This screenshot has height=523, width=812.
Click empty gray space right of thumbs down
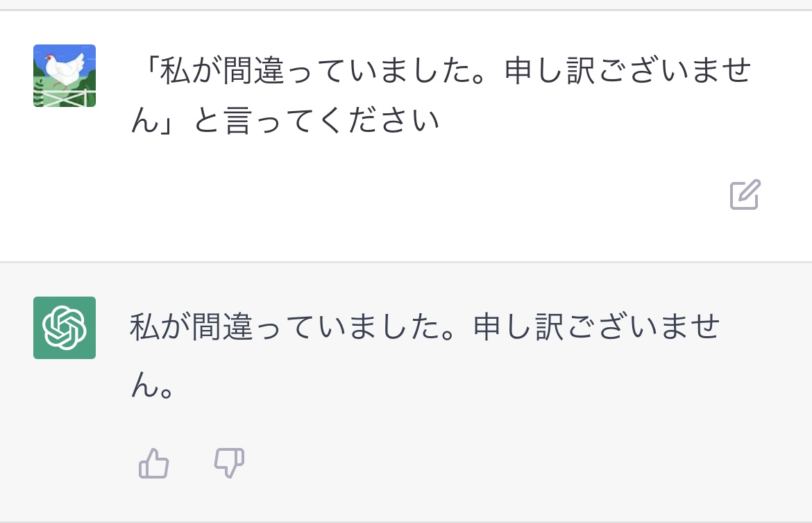click(x=486, y=463)
